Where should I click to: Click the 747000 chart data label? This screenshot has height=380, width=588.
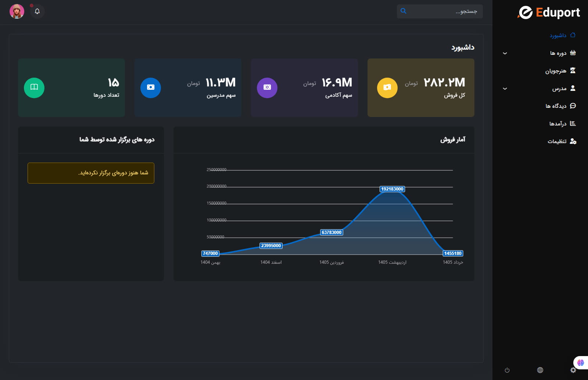[210, 253]
